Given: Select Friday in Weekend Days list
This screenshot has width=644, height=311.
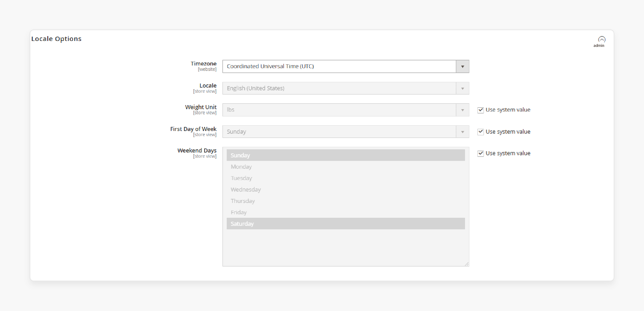Looking at the screenshot, I should tap(346, 212).
